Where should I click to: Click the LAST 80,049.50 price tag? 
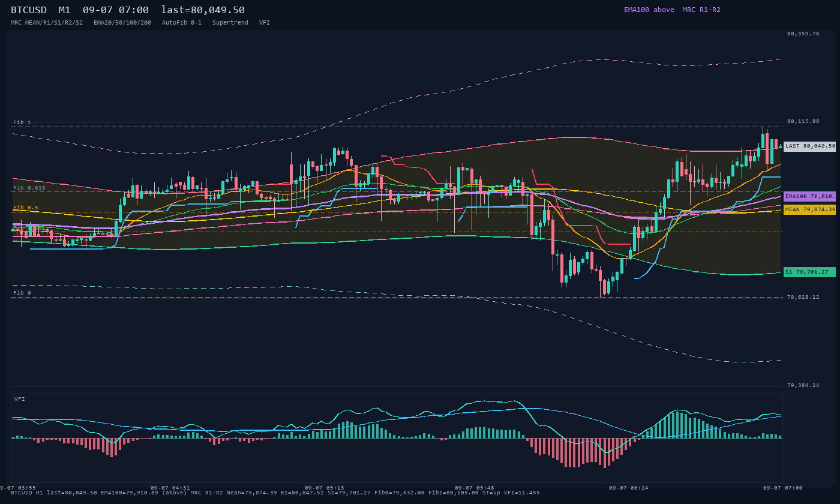pyautogui.click(x=810, y=146)
